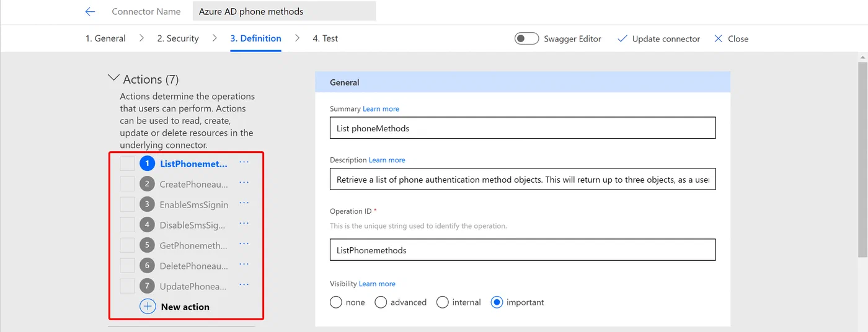Select the important visibility radio button
Screen dimensions: 868x332
497,302
